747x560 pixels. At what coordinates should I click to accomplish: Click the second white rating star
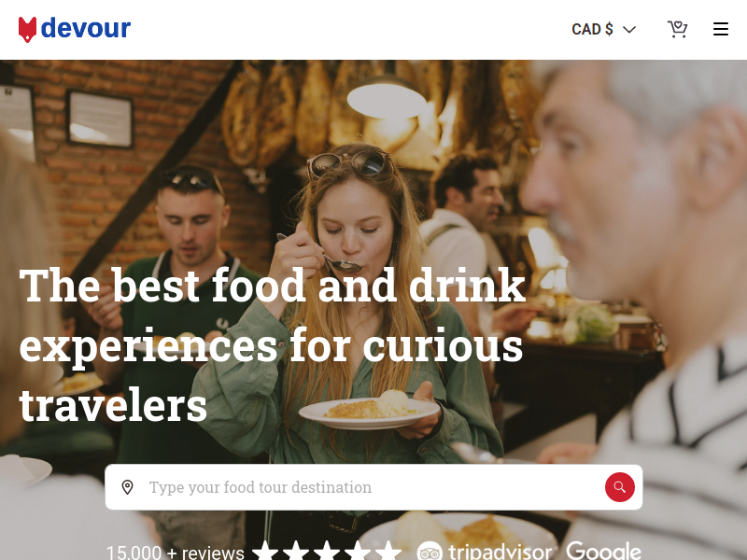tap(296, 552)
